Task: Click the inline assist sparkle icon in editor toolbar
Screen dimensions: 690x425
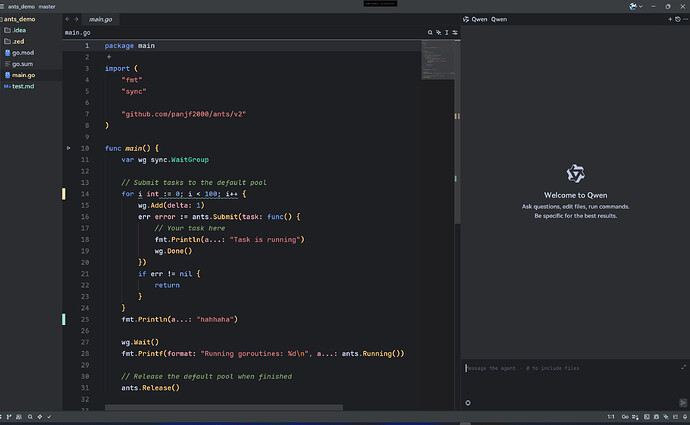Action: (438, 33)
